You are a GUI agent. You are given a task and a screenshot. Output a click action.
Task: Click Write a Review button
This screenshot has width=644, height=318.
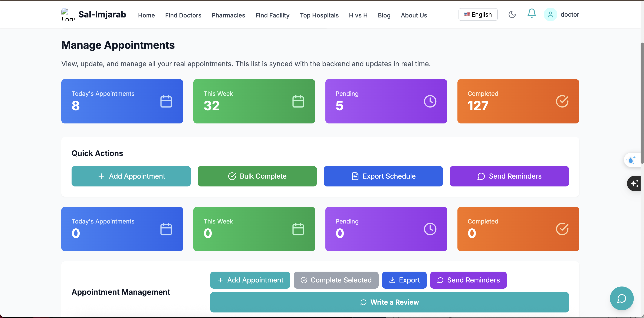click(389, 302)
